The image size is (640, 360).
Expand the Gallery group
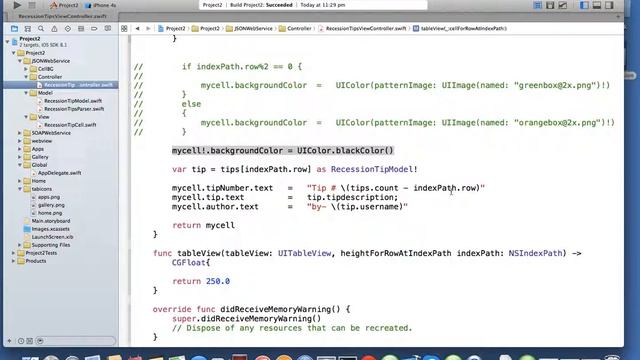(20, 157)
